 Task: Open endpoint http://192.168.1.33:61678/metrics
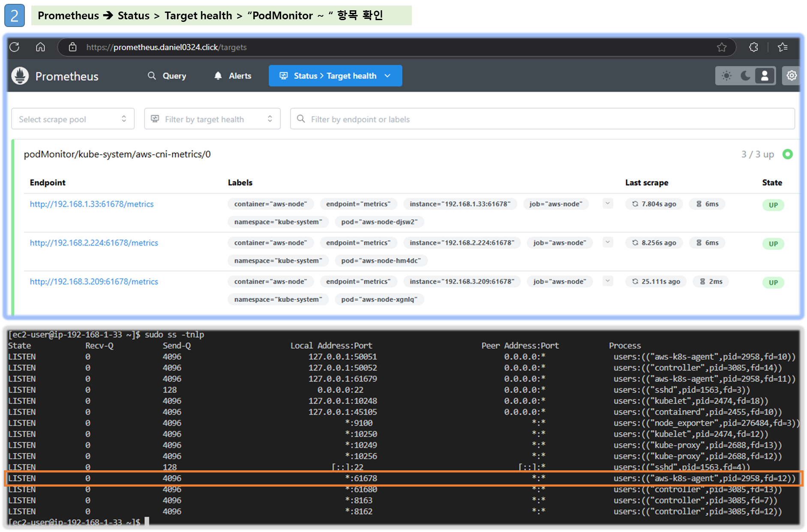coord(91,204)
